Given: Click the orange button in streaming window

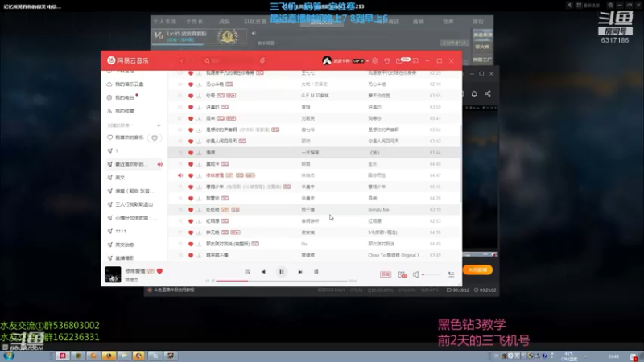Looking at the screenshot, I should (477, 269).
